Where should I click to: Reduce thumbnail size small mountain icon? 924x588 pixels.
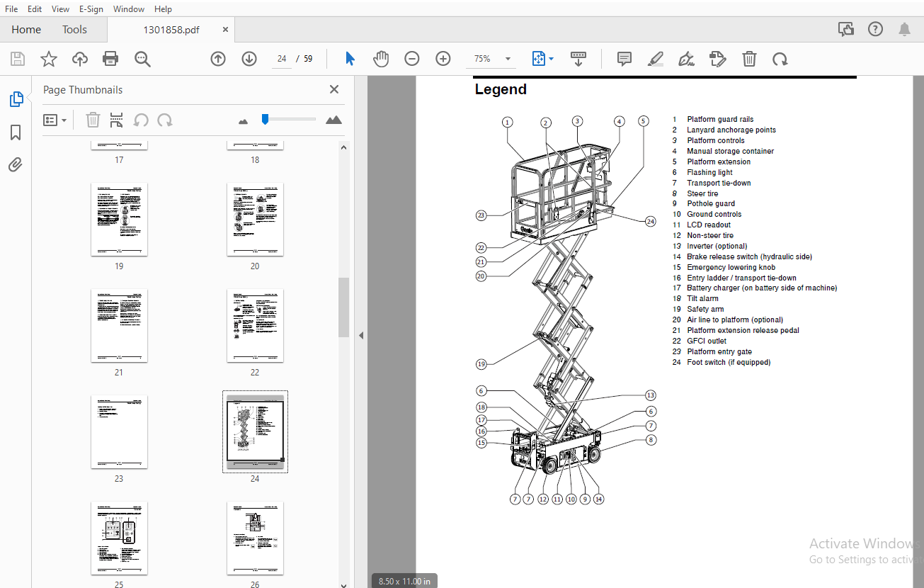tap(244, 121)
